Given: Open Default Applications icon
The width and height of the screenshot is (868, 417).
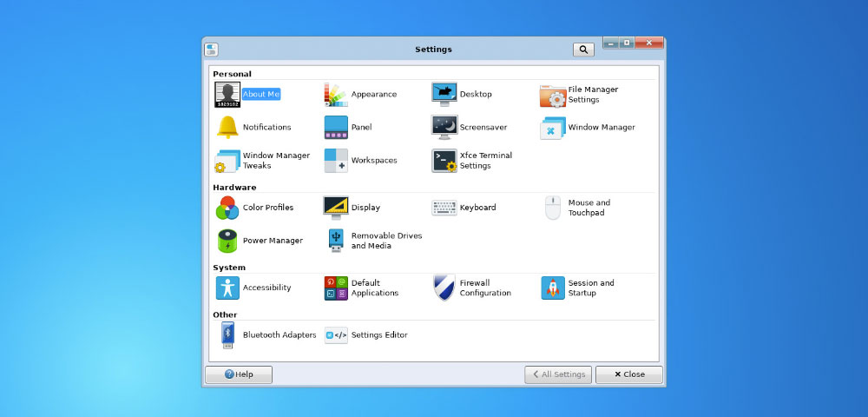Looking at the screenshot, I should (336, 288).
